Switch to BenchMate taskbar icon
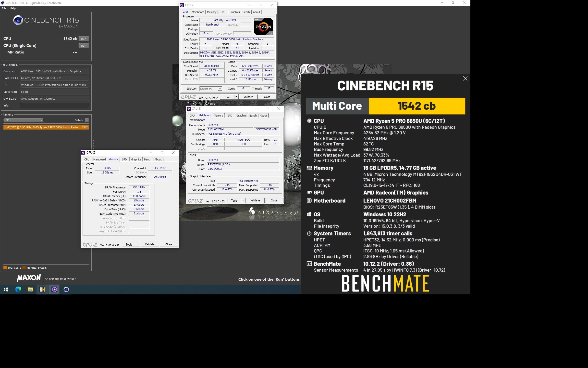 pyautogui.click(x=42, y=289)
